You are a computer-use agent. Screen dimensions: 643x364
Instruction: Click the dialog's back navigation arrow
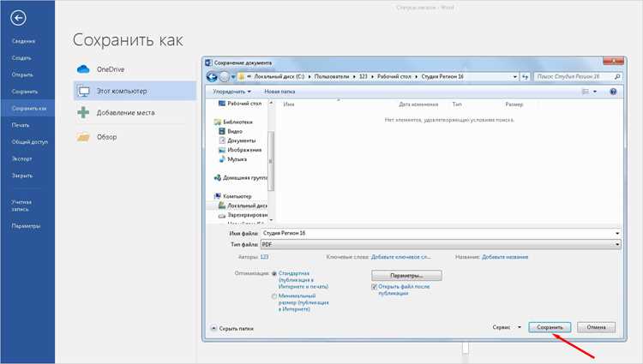pyautogui.click(x=212, y=76)
